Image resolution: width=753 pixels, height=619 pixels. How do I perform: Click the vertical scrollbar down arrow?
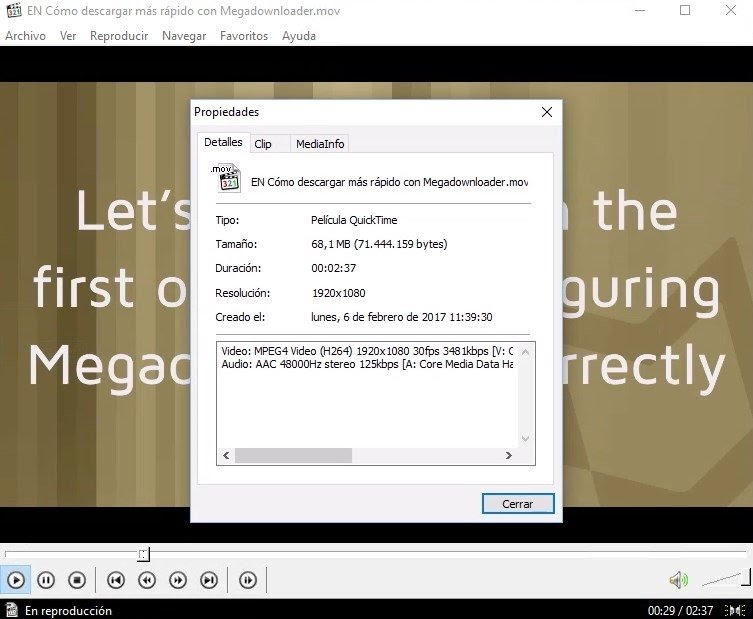525,438
